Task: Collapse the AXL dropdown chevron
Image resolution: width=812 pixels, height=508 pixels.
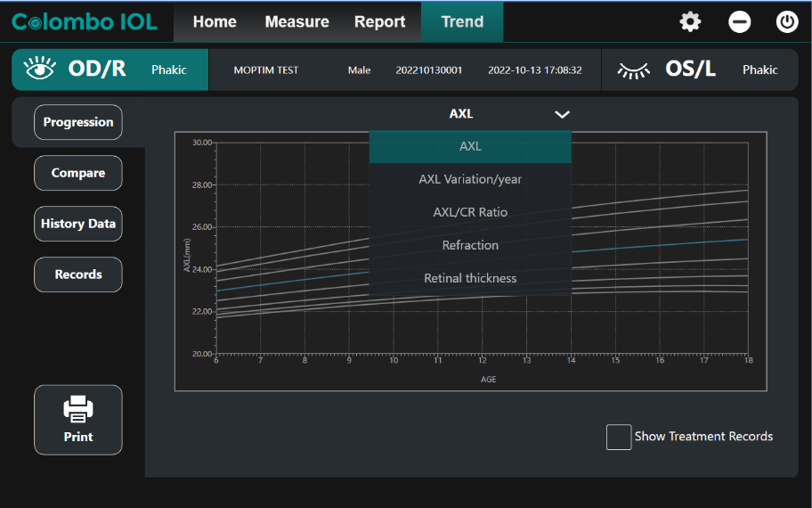Action: [x=562, y=114]
